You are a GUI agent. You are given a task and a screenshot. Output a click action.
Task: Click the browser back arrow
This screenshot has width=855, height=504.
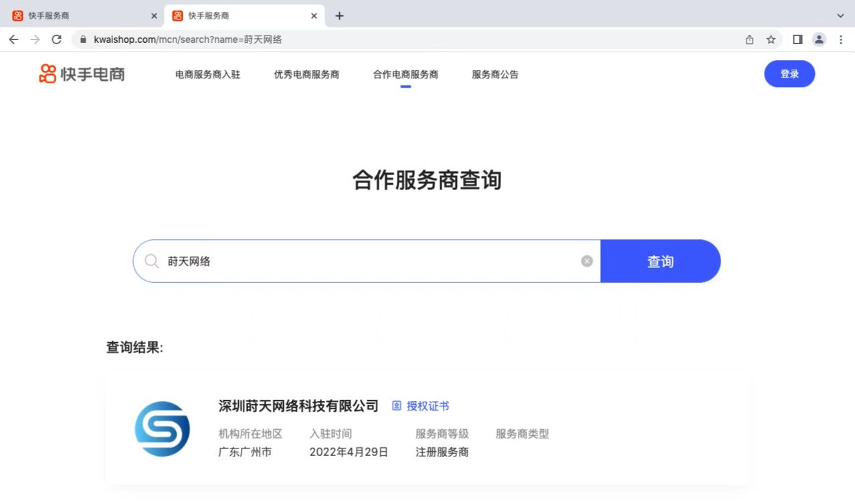pos(13,39)
